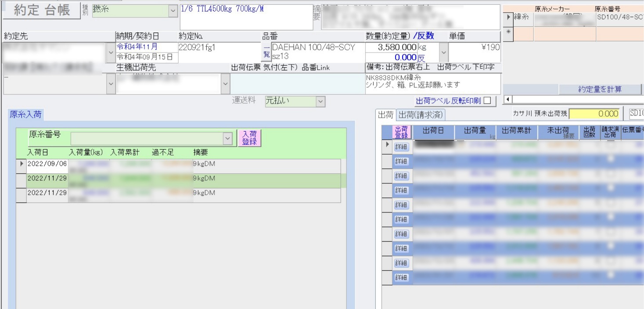Click the light-blue 出荷伝票 気付 field

298,83
